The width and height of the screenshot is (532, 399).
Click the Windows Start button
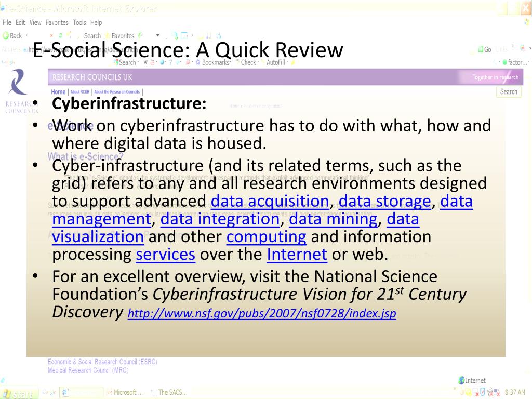coord(19,393)
